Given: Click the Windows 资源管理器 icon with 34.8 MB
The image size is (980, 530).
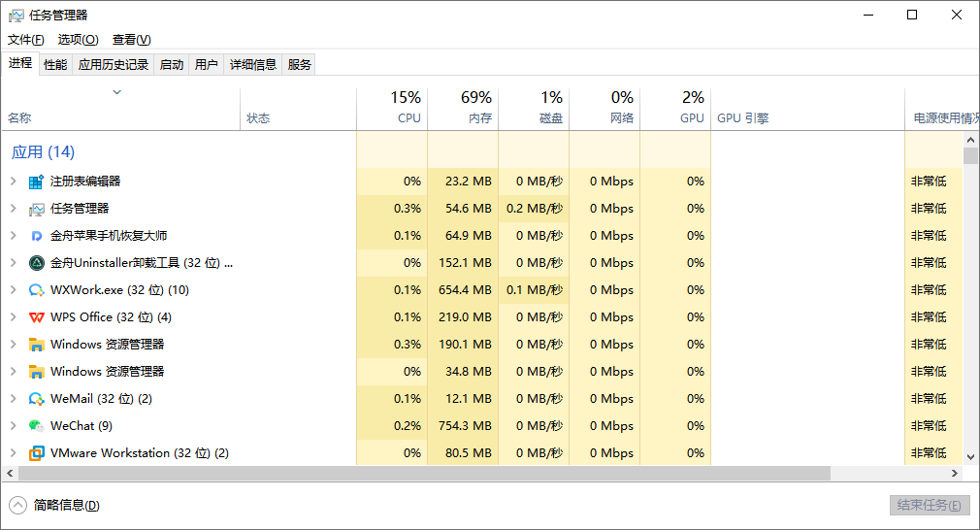Looking at the screenshot, I should [36, 372].
